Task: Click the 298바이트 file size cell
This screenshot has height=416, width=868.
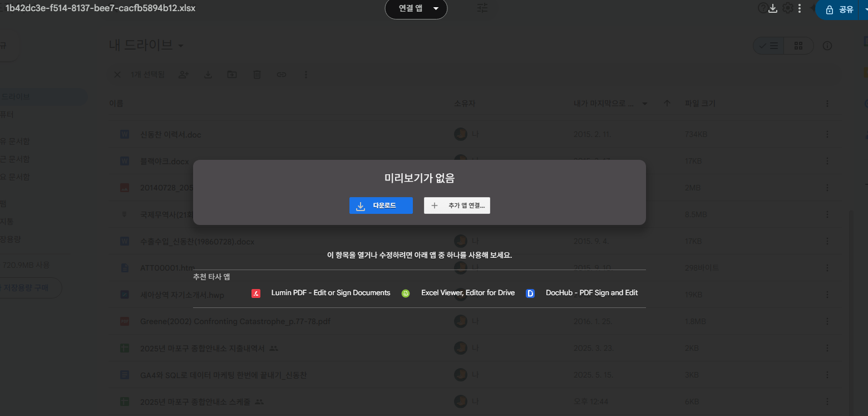Action: (x=702, y=268)
